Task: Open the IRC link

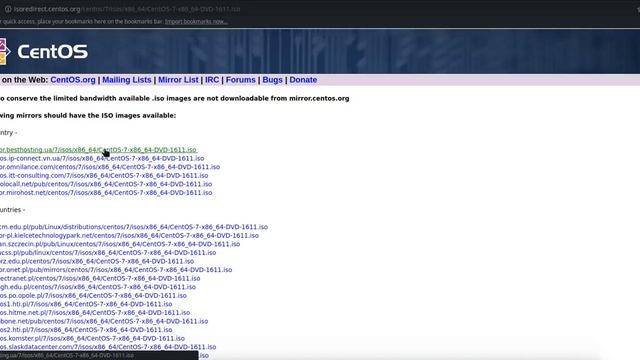Action: pyautogui.click(x=212, y=80)
